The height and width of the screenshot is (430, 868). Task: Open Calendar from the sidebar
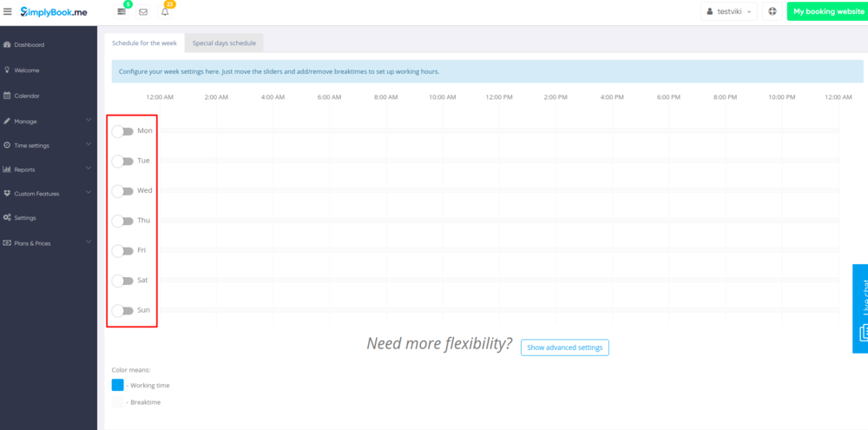tap(26, 96)
